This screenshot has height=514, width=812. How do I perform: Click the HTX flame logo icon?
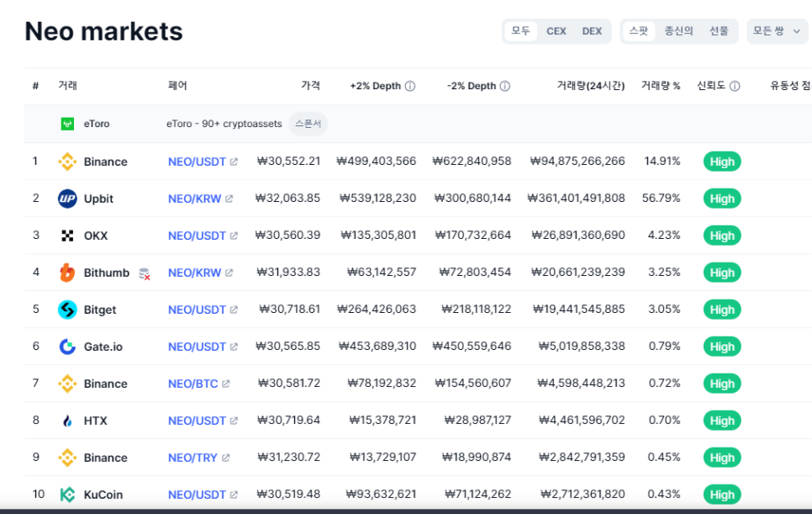tap(67, 421)
